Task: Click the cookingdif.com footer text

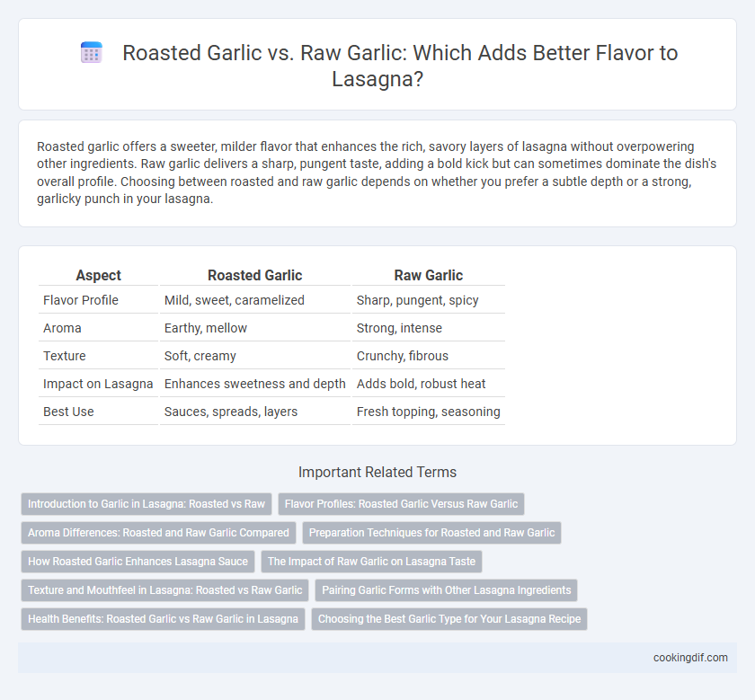Action: pyautogui.click(x=690, y=658)
